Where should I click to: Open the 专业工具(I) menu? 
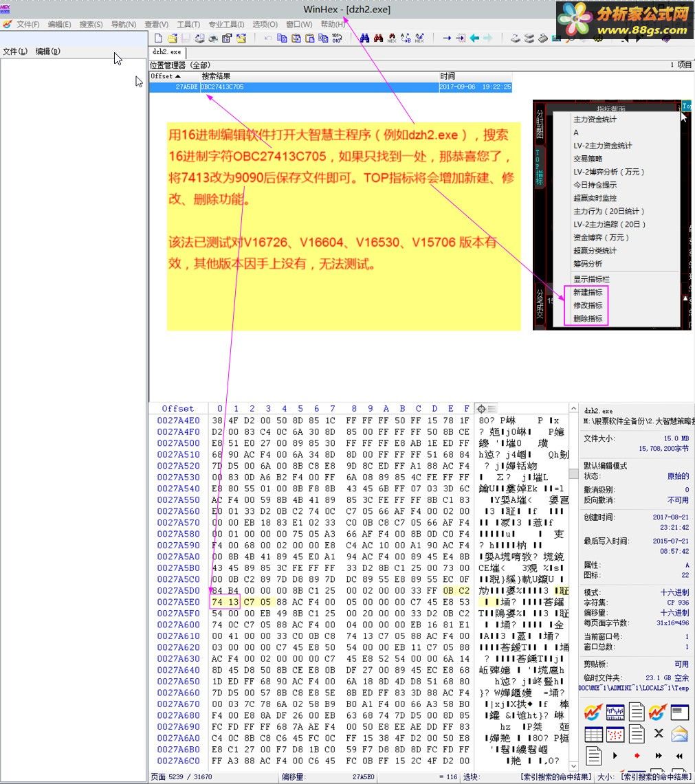pyautogui.click(x=226, y=24)
